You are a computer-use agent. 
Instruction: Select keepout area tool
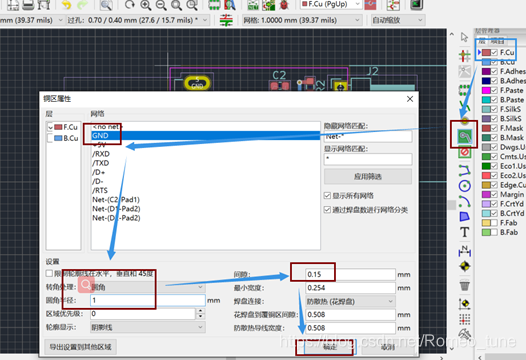(x=465, y=153)
